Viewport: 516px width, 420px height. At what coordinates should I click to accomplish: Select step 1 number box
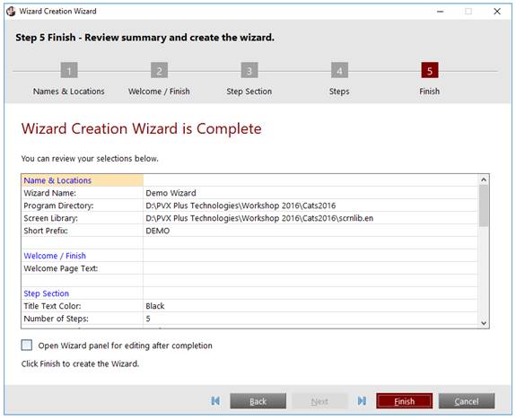(x=69, y=70)
